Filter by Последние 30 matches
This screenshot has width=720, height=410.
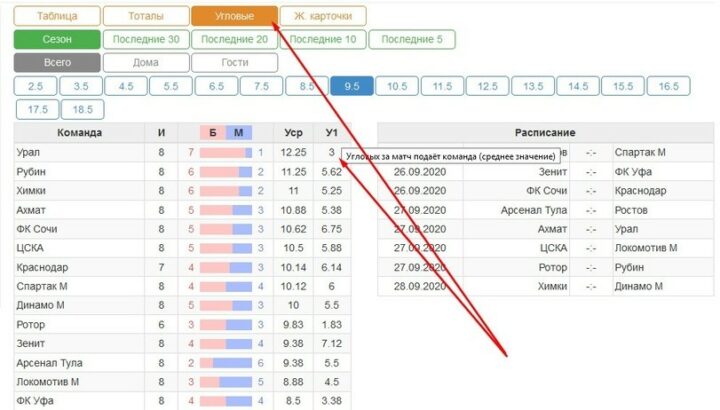pos(146,39)
